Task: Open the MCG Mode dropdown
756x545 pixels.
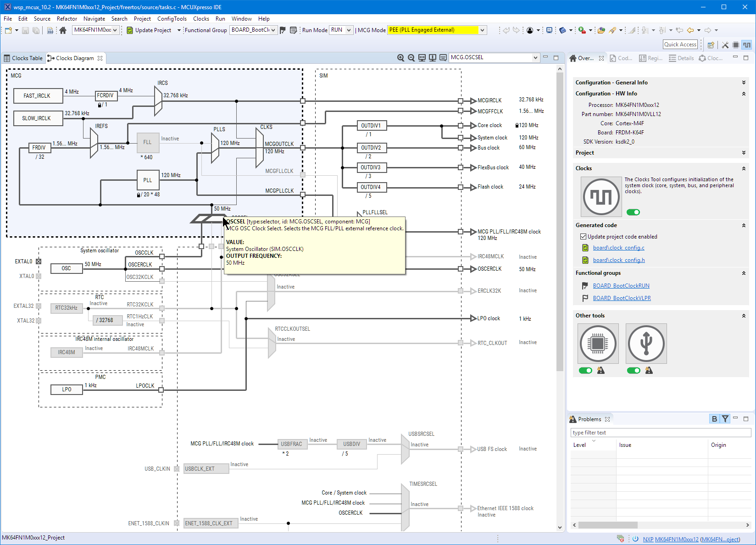Action: pyautogui.click(x=482, y=30)
